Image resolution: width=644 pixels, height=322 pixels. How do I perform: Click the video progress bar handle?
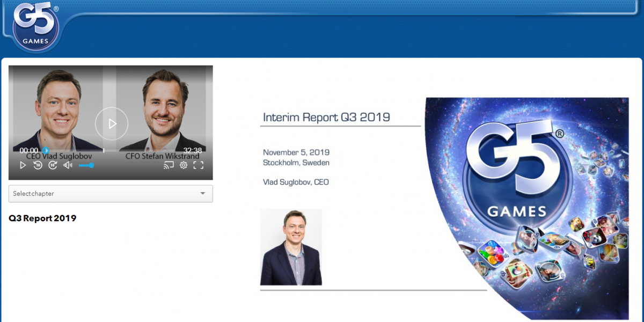point(46,151)
